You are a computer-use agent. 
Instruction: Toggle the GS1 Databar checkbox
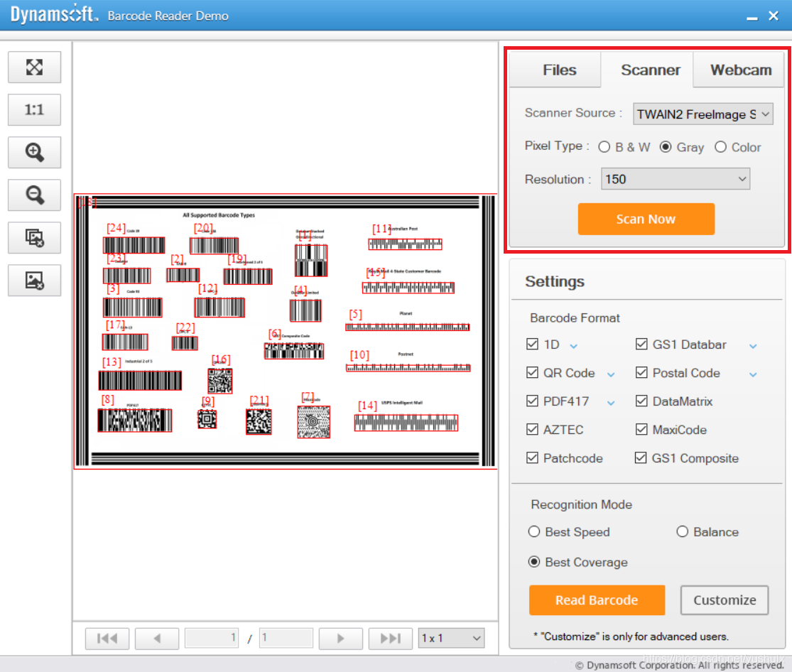[x=641, y=344]
